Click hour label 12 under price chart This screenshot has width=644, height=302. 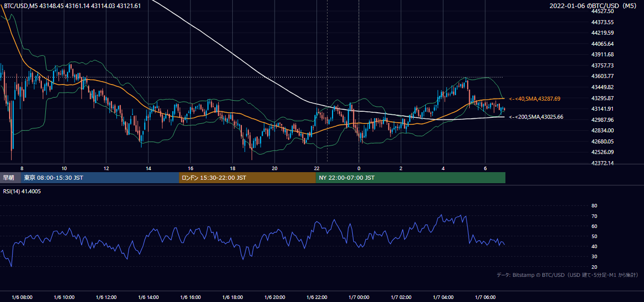(x=106, y=168)
